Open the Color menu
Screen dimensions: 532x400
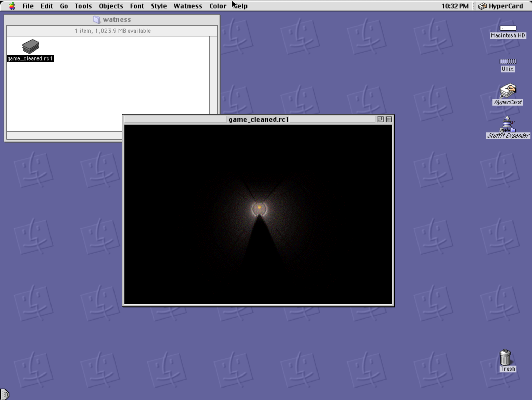(x=218, y=6)
